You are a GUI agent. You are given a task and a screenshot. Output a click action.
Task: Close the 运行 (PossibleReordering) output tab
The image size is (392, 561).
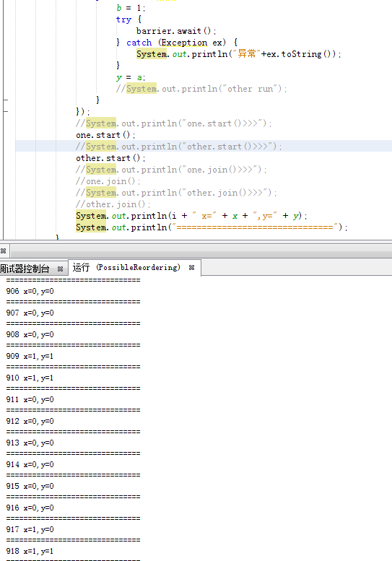(192, 268)
